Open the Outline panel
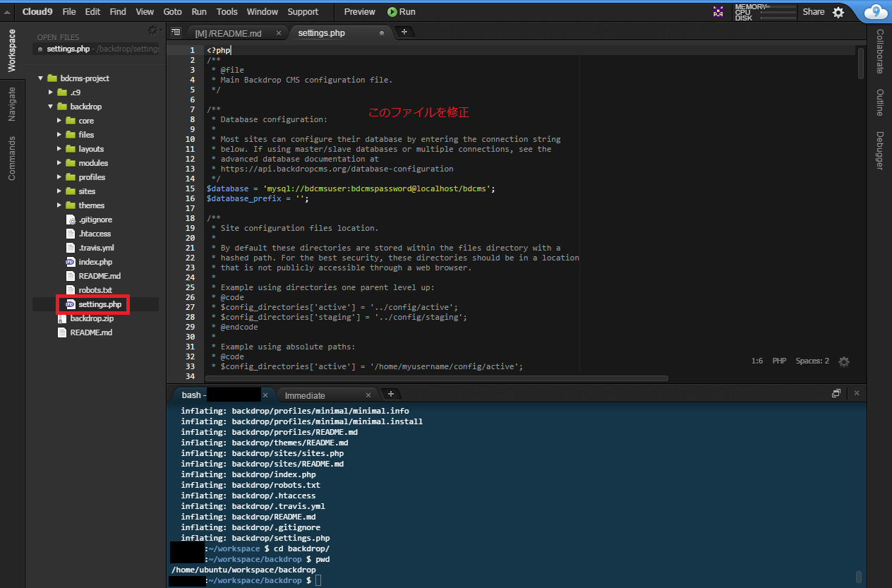 (879, 102)
